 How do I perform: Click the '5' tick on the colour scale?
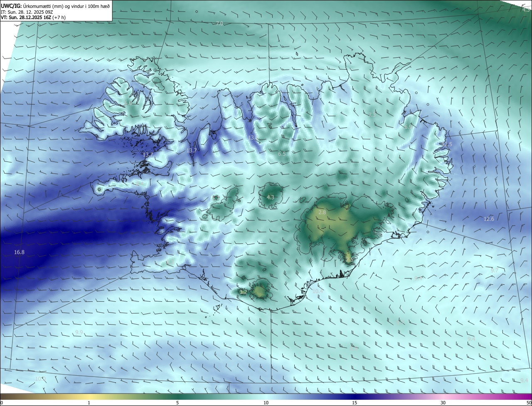pyautogui.click(x=177, y=403)
